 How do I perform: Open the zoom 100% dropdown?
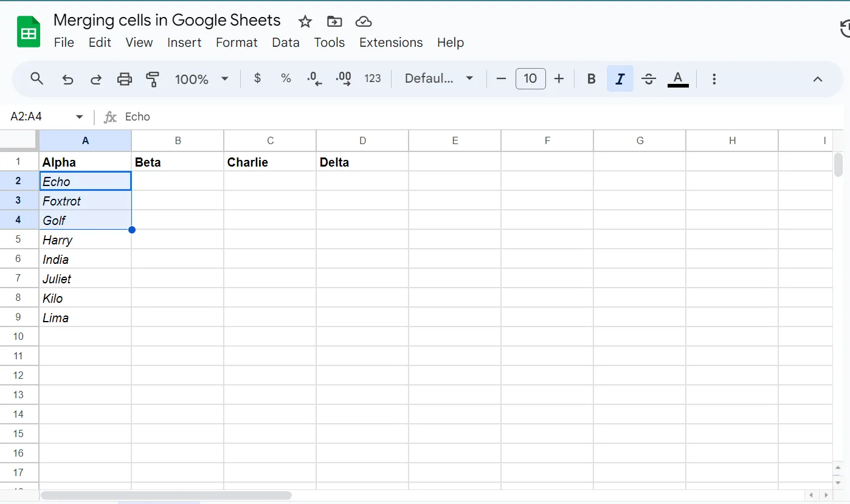(201, 79)
